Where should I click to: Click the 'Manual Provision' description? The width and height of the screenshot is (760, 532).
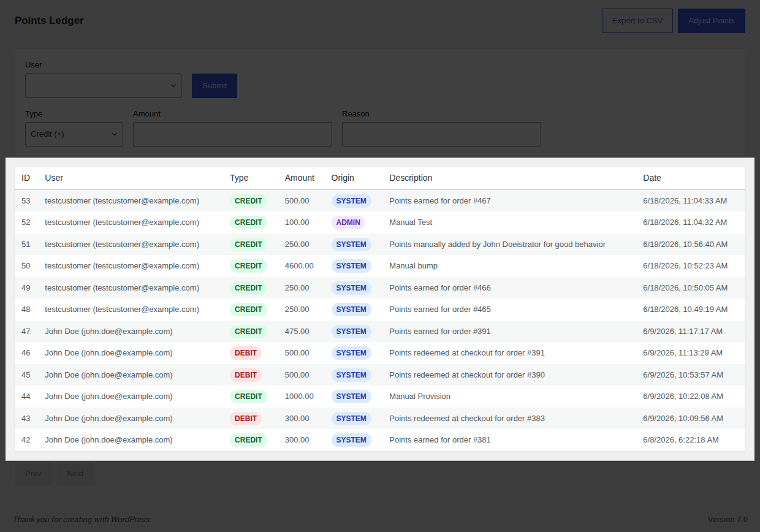pyautogui.click(x=420, y=397)
